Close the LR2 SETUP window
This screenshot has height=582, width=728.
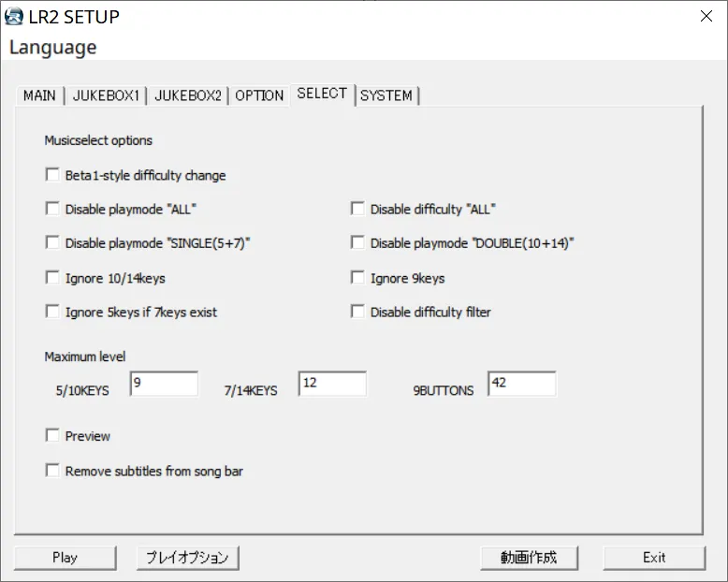(706, 16)
